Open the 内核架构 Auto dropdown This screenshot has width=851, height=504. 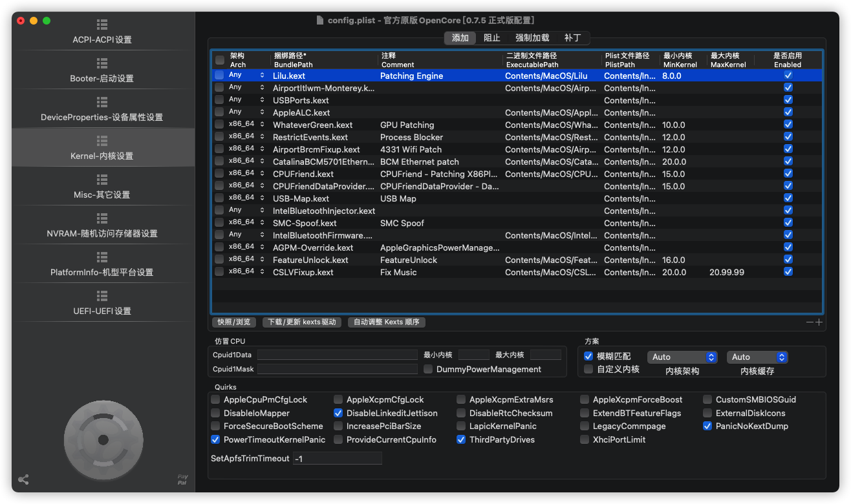tap(682, 357)
